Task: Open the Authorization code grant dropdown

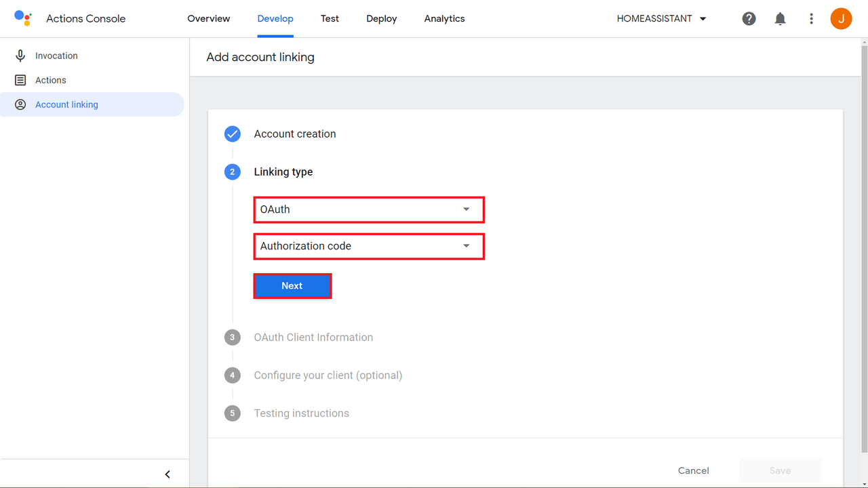Action: (x=369, y=246)
